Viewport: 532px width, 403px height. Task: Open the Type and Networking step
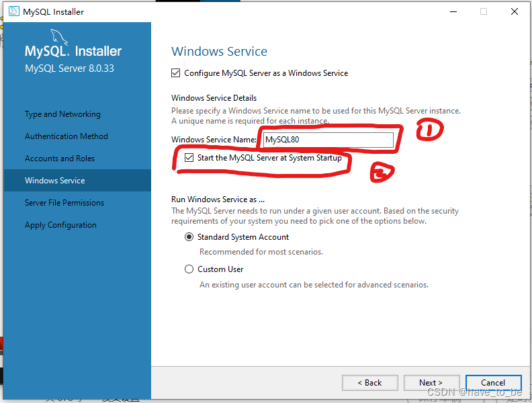tap(62, 114)
